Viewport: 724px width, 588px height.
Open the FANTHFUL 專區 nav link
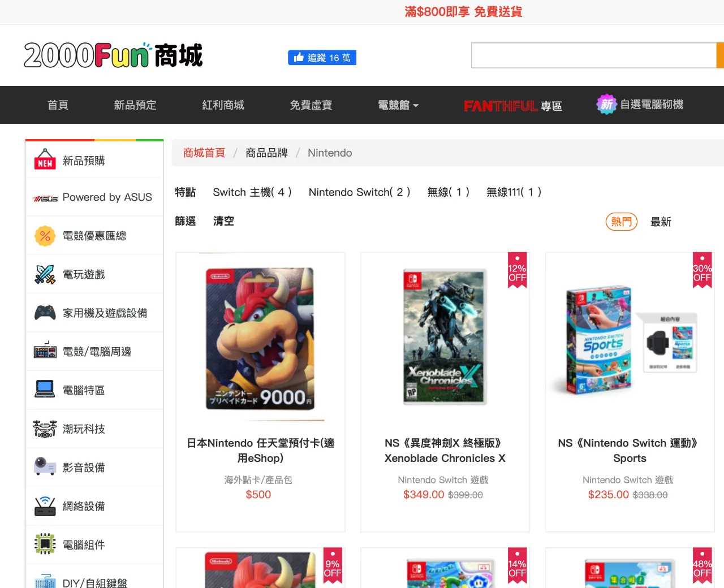click(513, 106)
